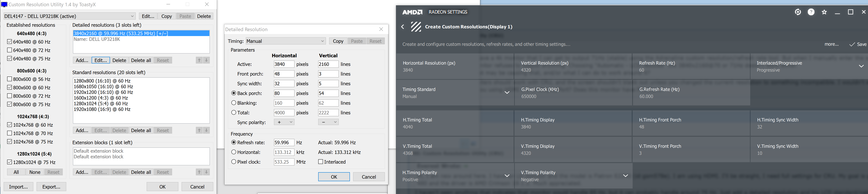Click Delete next to Paste at top
The image size is (868, 194).
[x=204, y=16]
